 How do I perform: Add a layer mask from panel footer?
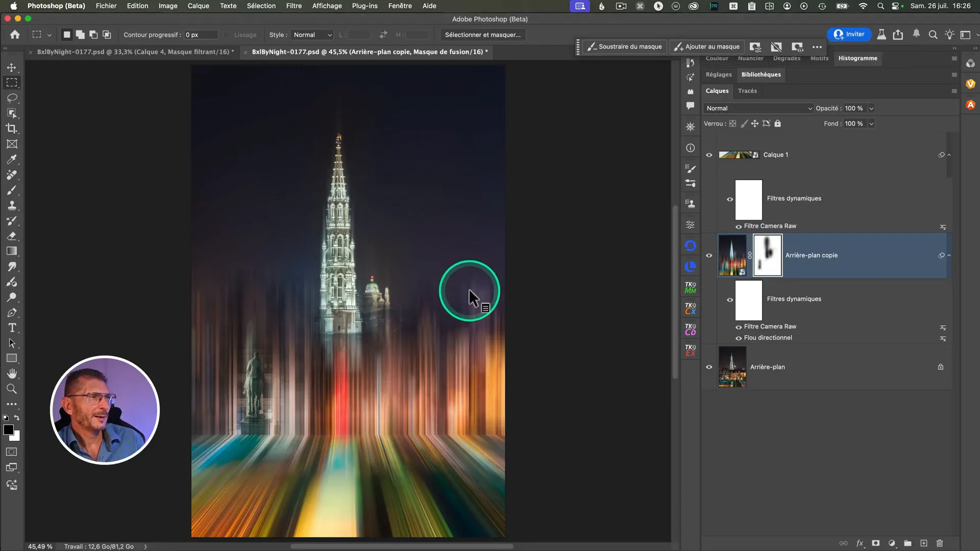point(876,543)
